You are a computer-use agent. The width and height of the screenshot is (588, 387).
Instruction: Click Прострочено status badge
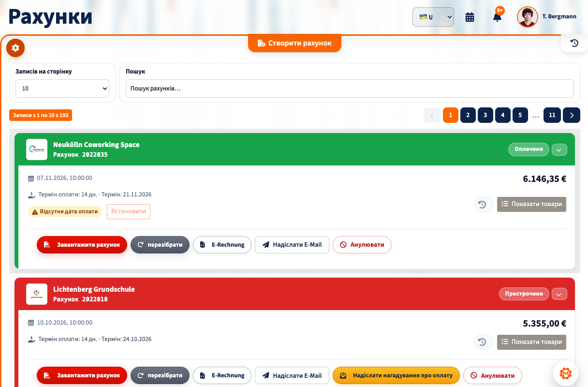[524, 294]
